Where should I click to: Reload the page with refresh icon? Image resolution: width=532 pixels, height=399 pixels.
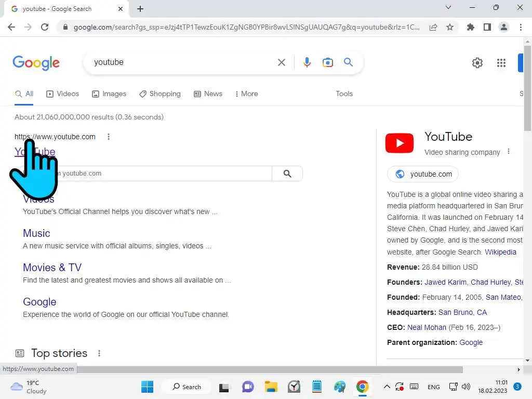(x=45, y=27)
